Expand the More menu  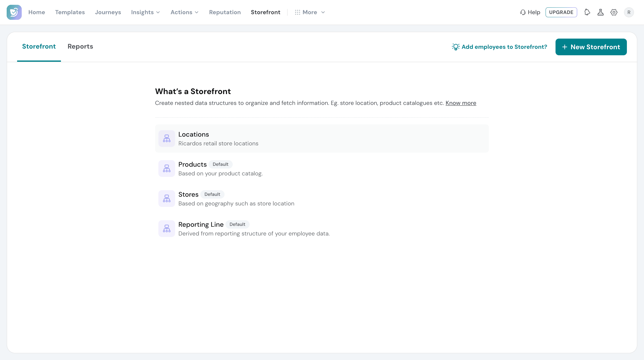310,12
